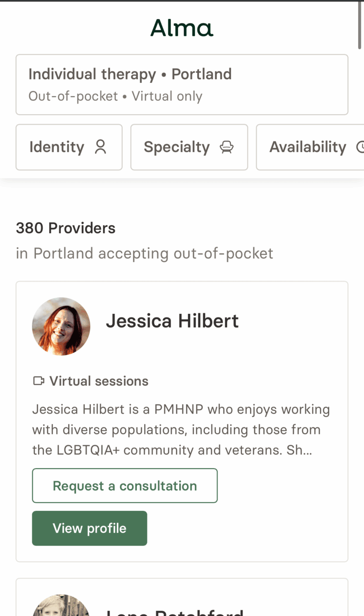Open Jessica Hilbert's name link

(172, 321)
